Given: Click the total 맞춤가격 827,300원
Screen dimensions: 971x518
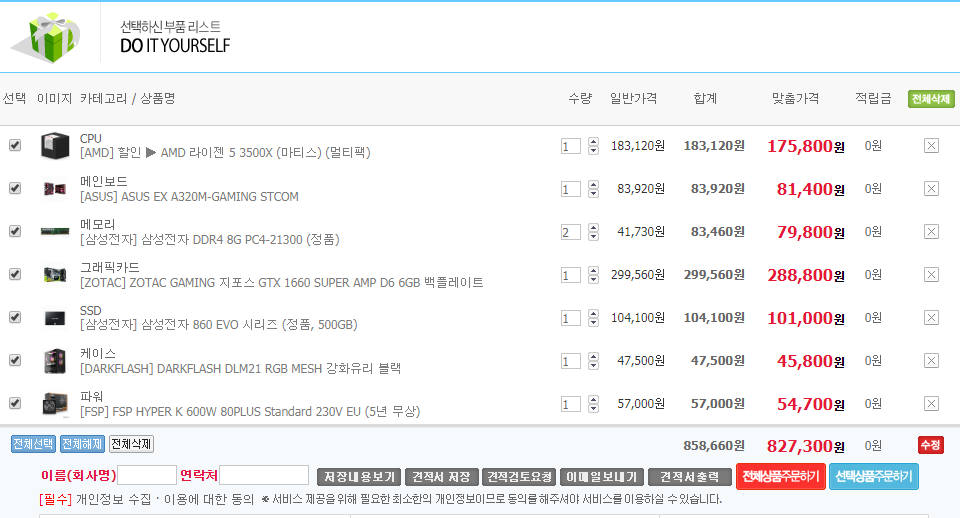Looking at the screenshot, I should pyautogui.click(x=806, y=446).
